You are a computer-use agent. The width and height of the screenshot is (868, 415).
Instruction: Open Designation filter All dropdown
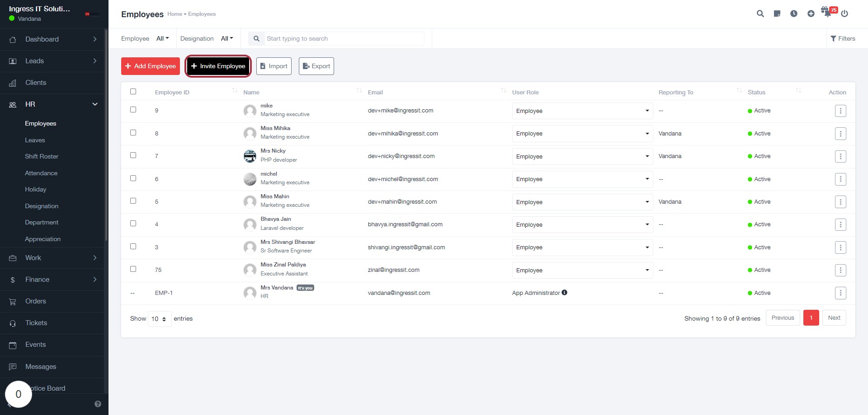(227, 38)
